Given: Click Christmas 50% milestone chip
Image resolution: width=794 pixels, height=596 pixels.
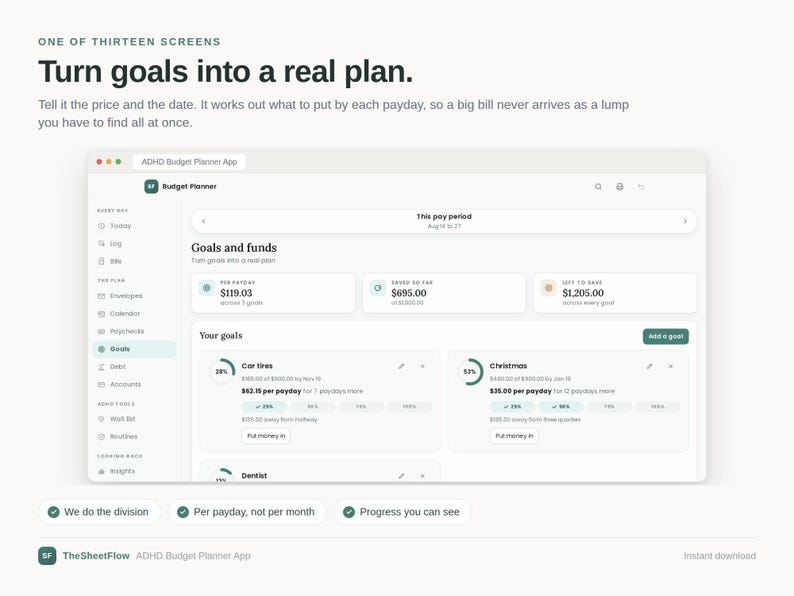Looking at the screenshot, I should click(561, 407).
